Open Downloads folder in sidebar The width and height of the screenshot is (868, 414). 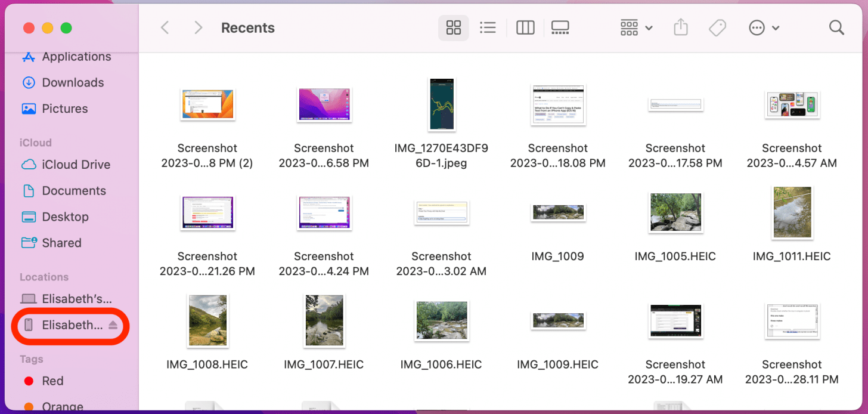72,82
